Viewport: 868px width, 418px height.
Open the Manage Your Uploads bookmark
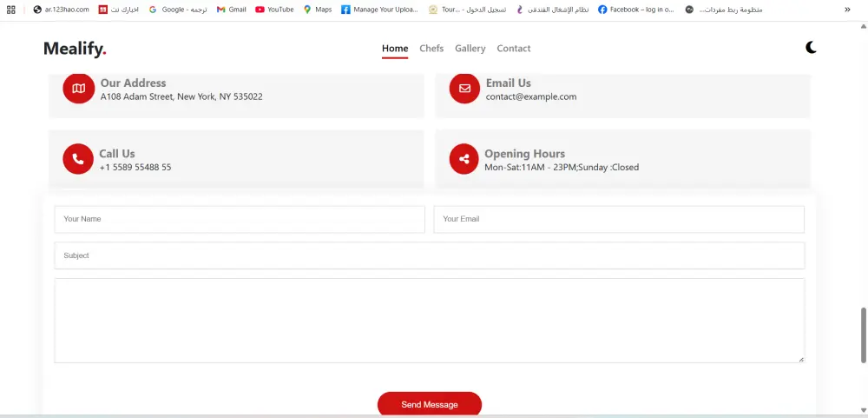click(x=380, y=10)
